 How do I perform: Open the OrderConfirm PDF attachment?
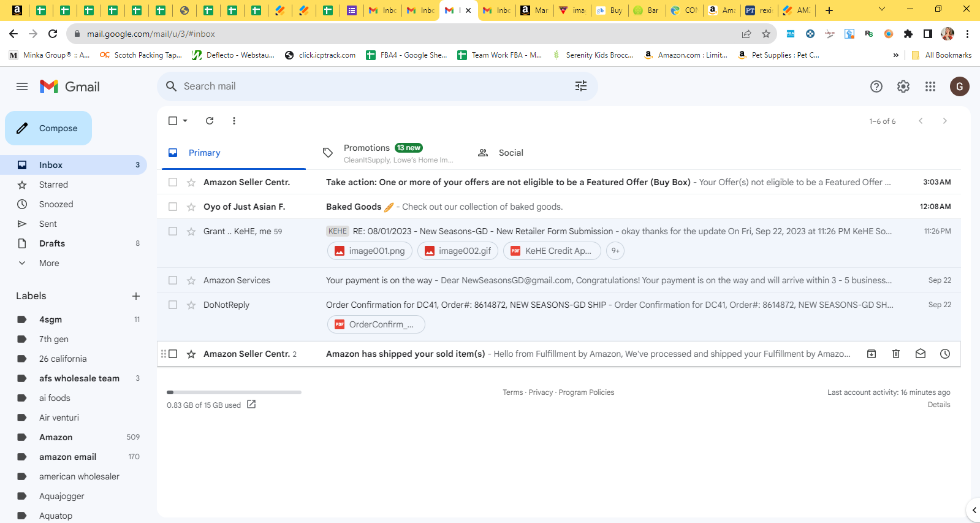tap(376, 324)
